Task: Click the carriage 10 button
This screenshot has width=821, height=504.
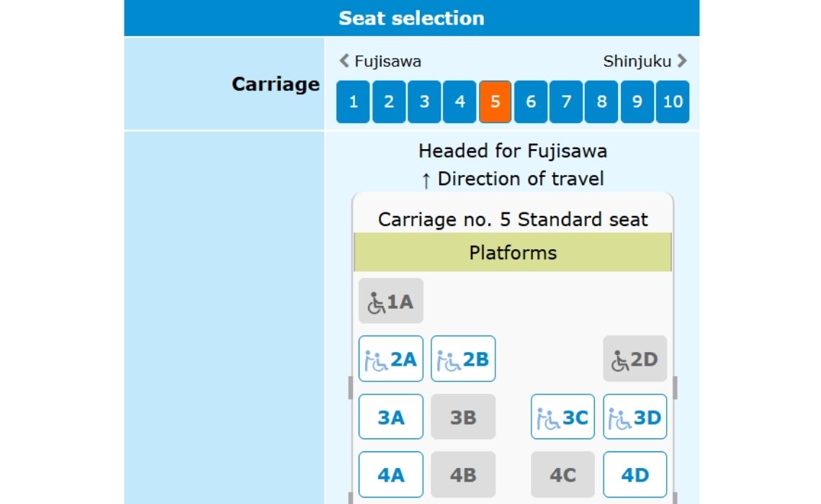Action: click(673, 102)
